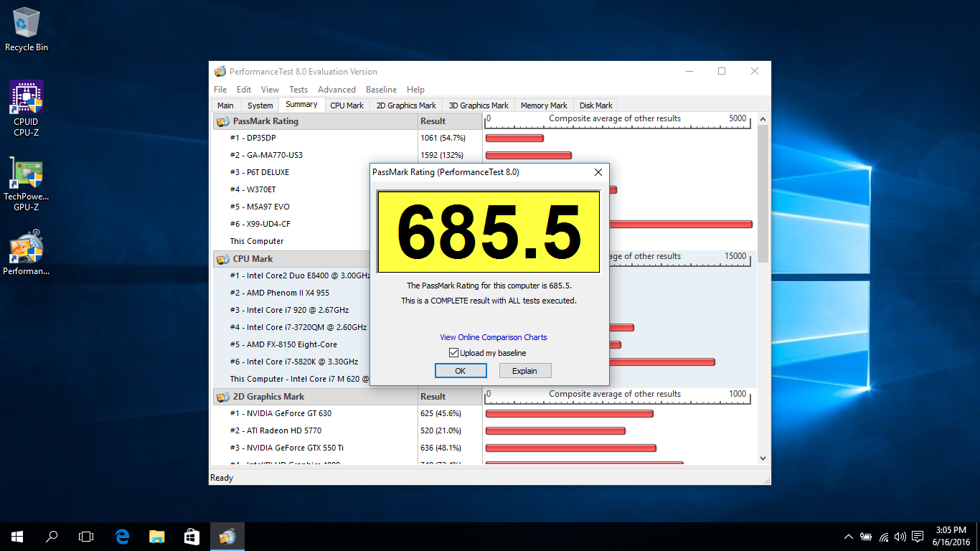The image size is (980, 551).
Task: Open the Tests menu
Action: point(298,90)
